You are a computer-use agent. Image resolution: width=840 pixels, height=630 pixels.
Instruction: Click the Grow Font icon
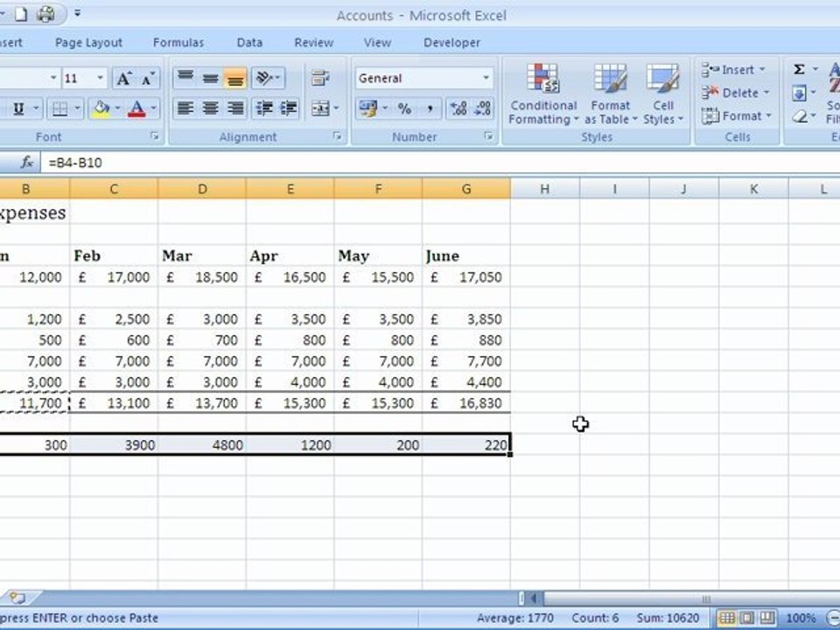(x=123, y=79)
